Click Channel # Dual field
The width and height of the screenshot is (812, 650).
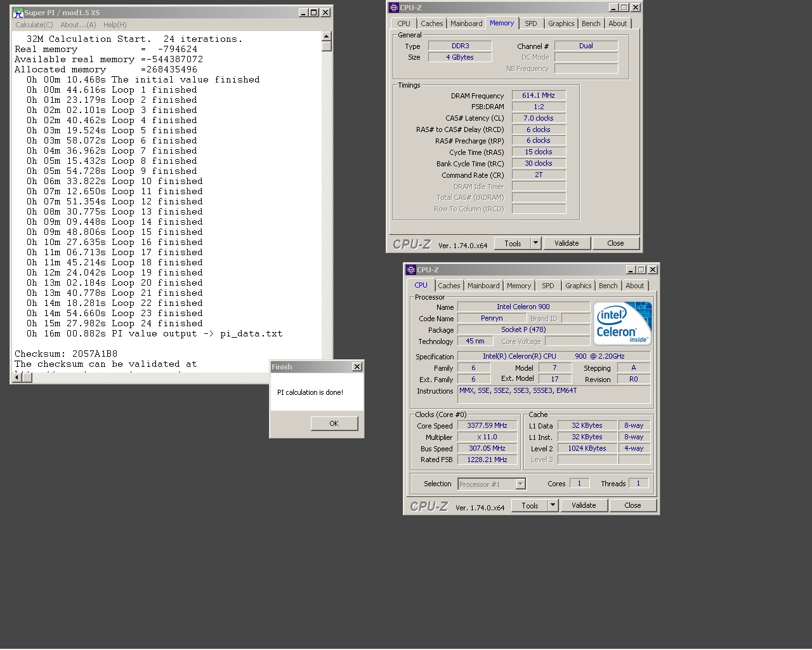(x=586, y=46)
